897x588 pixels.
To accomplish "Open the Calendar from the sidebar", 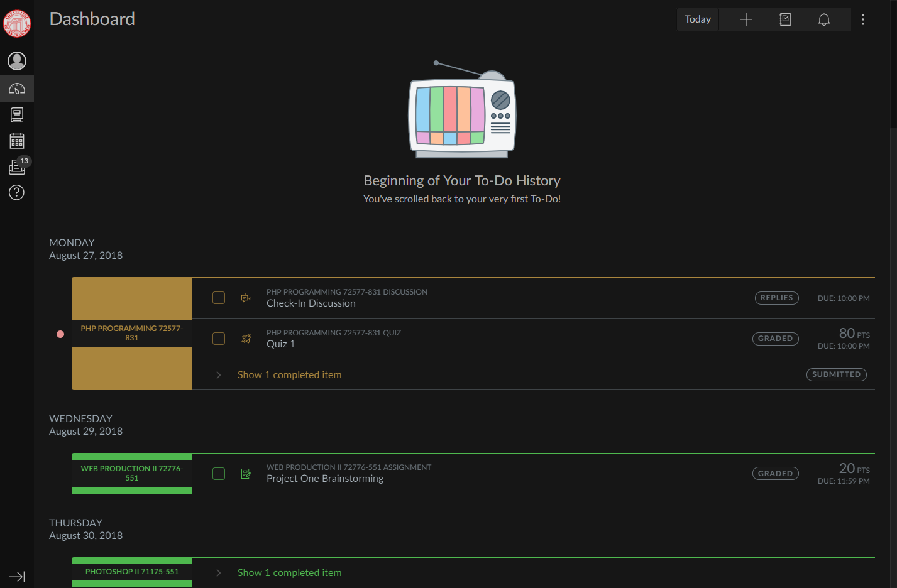I will 17,140.
